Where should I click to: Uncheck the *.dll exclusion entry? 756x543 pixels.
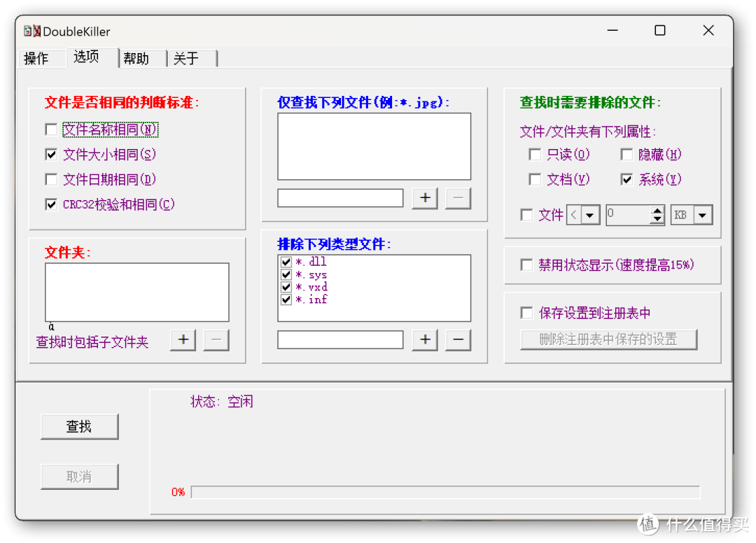click(x=286, y=262)
